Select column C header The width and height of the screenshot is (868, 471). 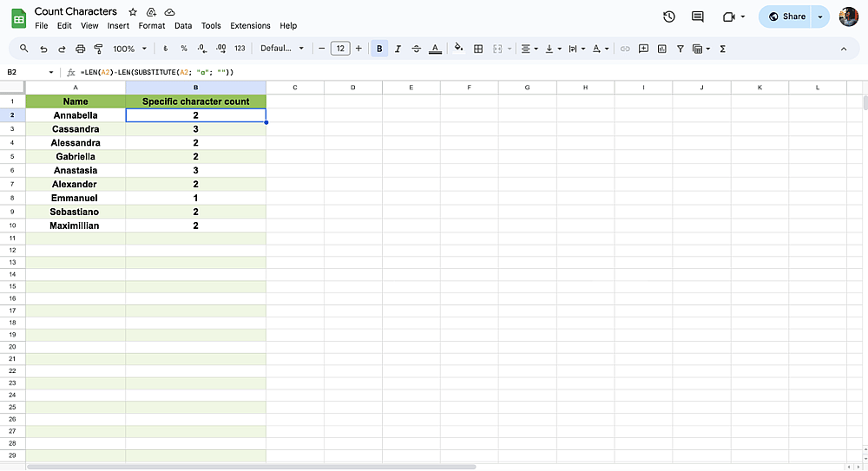pos(295,88)
